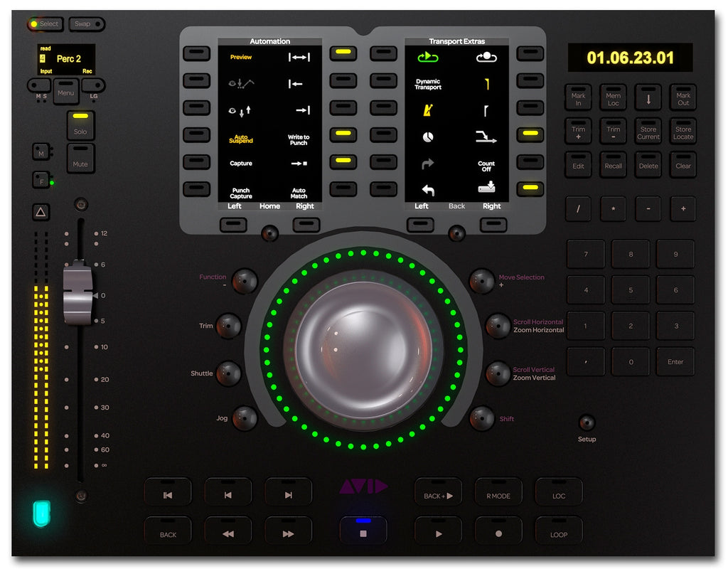This screenshot has height=569, width=728.
Task: Click the numeric keypad 5 key
Action: coord(631,290)
